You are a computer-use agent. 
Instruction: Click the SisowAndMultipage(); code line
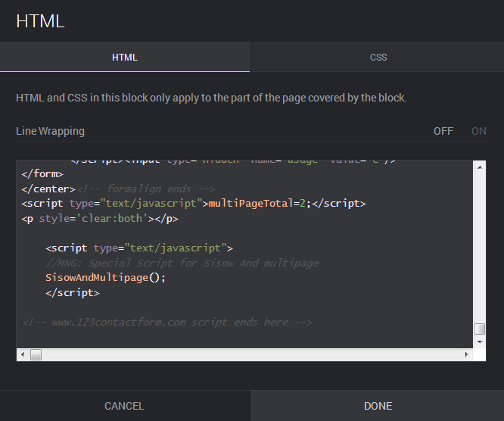tap(105, 278)
